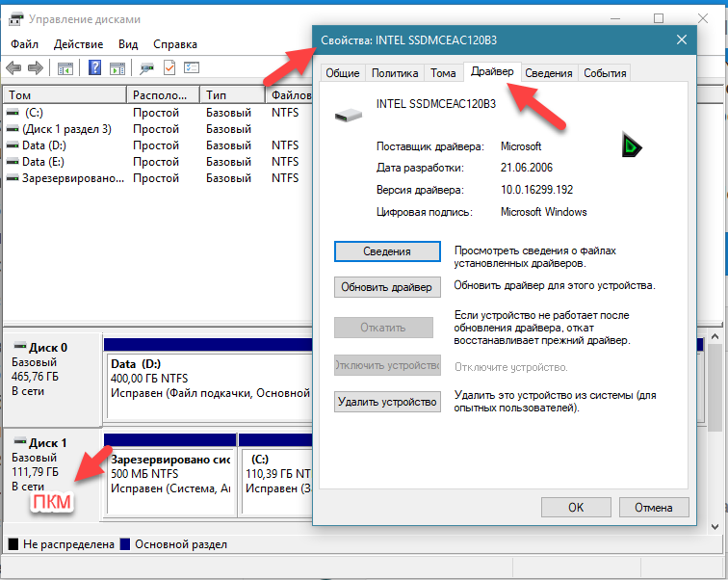
Task: Click the Отключить устройство button
Action: pos(387,365)
